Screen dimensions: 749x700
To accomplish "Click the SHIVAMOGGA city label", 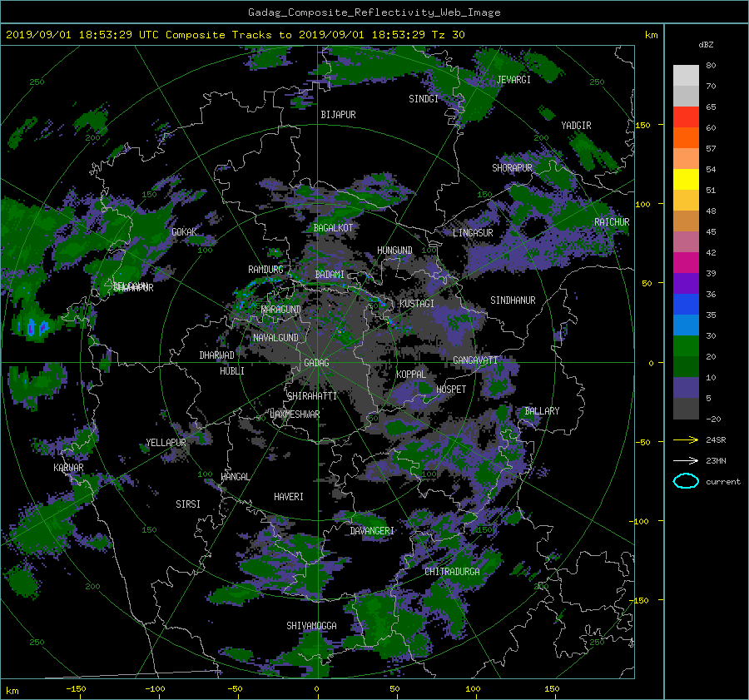I will (x=311, y=625).
